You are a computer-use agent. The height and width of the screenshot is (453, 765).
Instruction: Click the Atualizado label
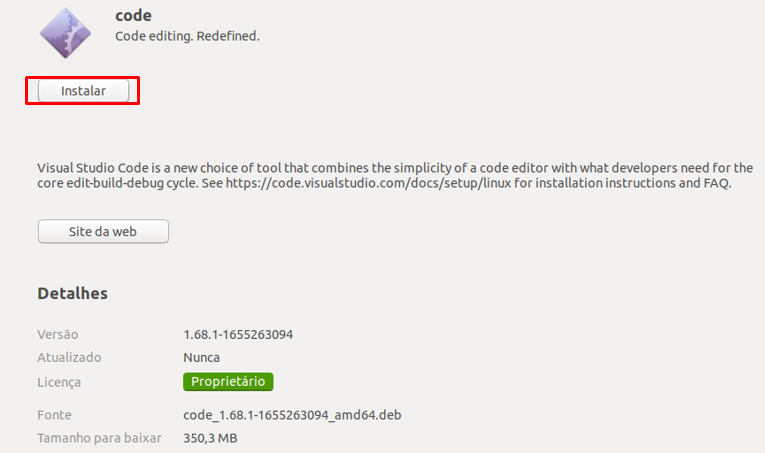coord(69,357)
